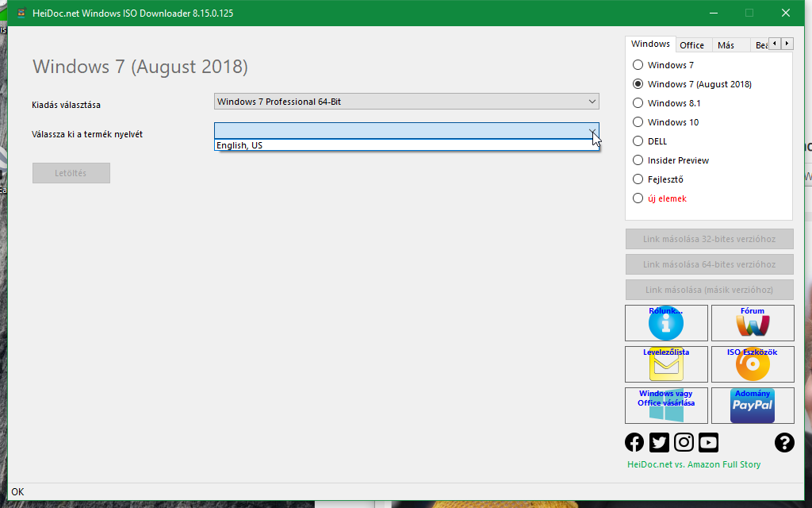
Task: Click the app icon in title bar
Action: (x=21, y=13)
